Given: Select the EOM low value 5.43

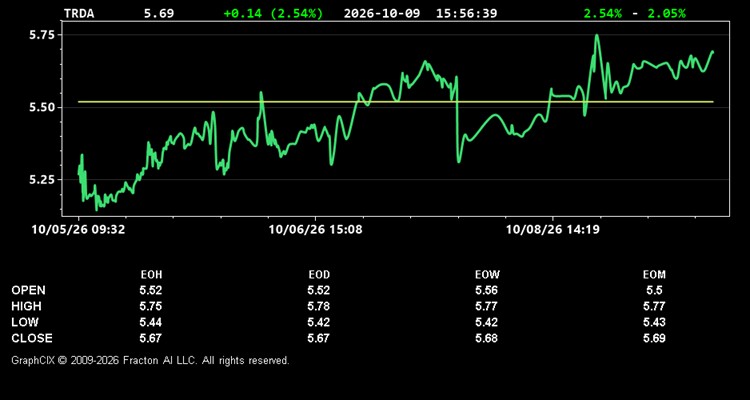Looking at the screenshot, I should pyautogui.click(x=654, y=322).
